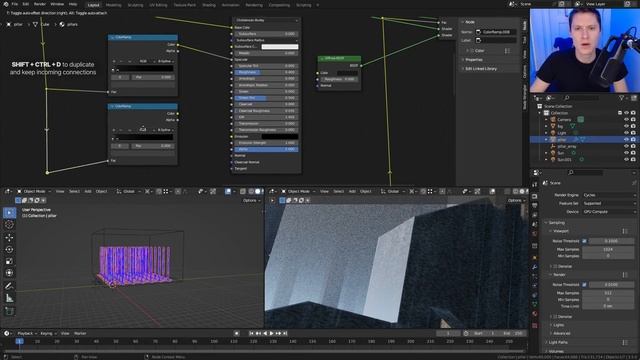Switch to the Compositing workspace tab
Image resolution: width=640 pixels, height=360 pixels.
coord(280,5)
